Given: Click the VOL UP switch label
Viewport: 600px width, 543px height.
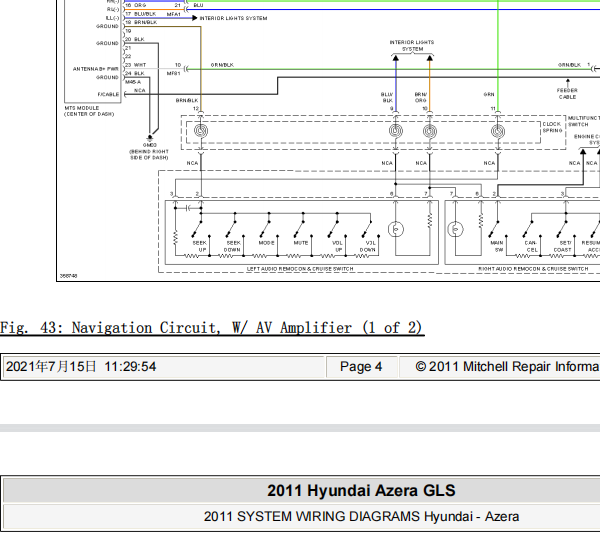Looking at the screenshot, I should 337,246.
